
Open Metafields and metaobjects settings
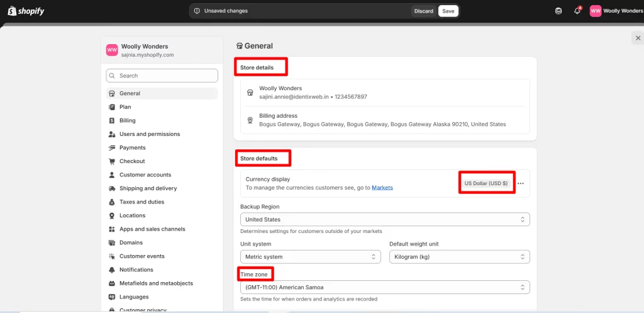162,283
